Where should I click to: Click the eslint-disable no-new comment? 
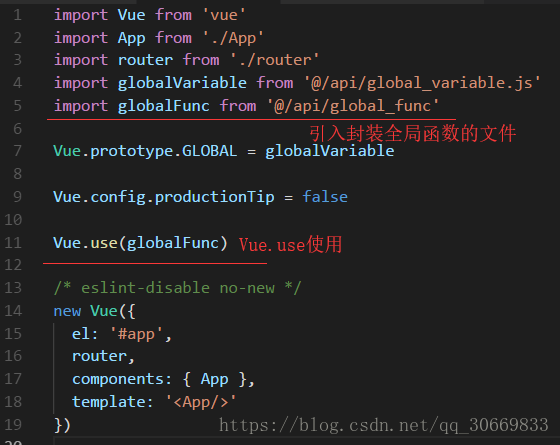178,288
